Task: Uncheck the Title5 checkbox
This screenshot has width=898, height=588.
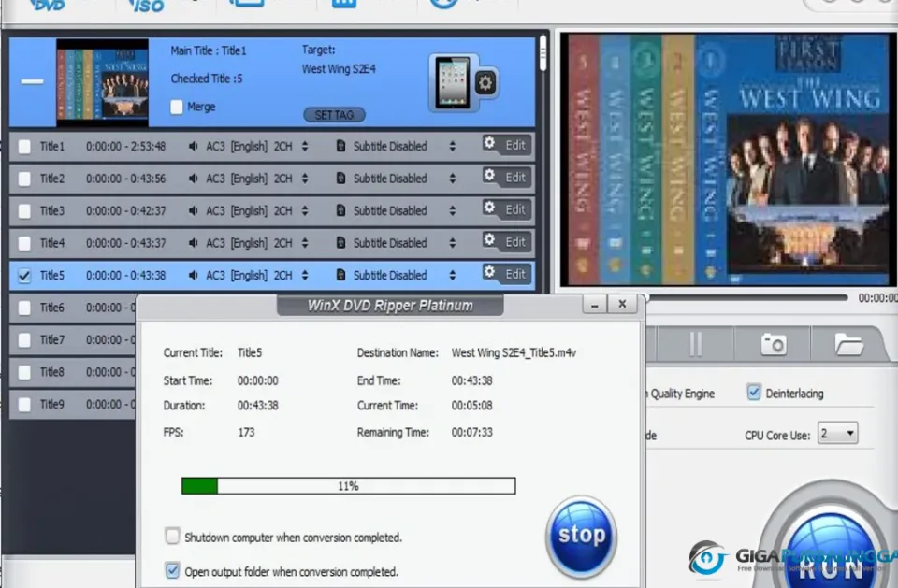Action: [x=24, y=276]
